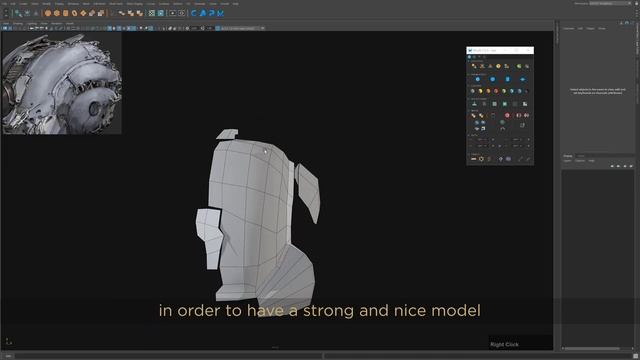Select the Display tab in layer editor
Screen dimensions: 640x360
pos(568,156)
